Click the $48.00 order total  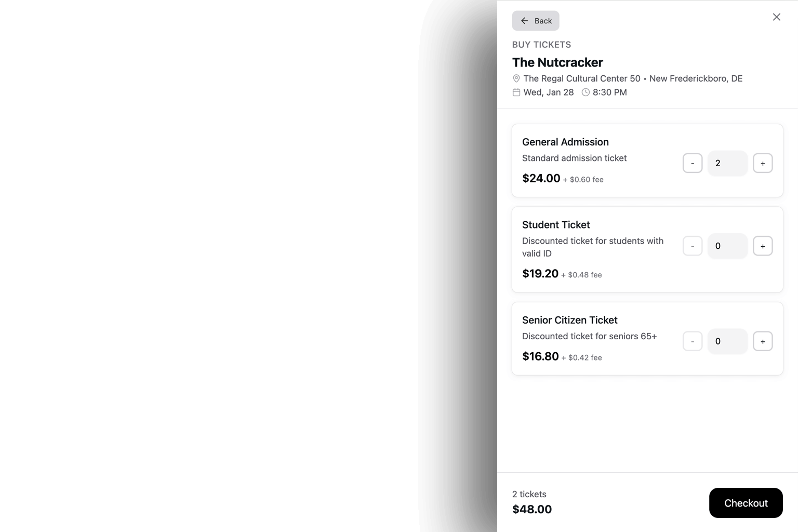click(532, 509)
